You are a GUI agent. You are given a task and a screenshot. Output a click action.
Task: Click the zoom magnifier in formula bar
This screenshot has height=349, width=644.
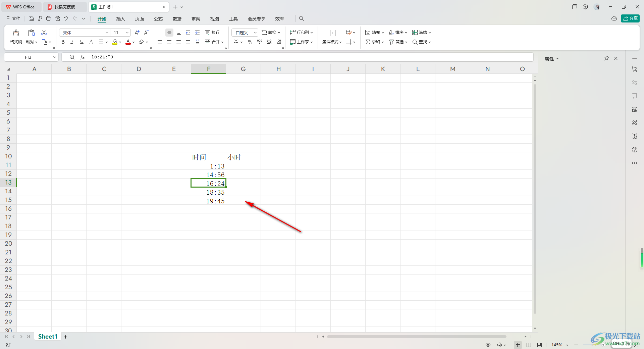72,57
